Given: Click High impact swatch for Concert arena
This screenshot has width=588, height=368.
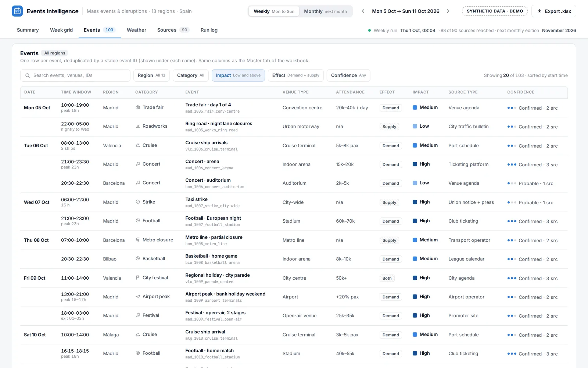Looking at the screenshot, I should (x=415, y=164).
